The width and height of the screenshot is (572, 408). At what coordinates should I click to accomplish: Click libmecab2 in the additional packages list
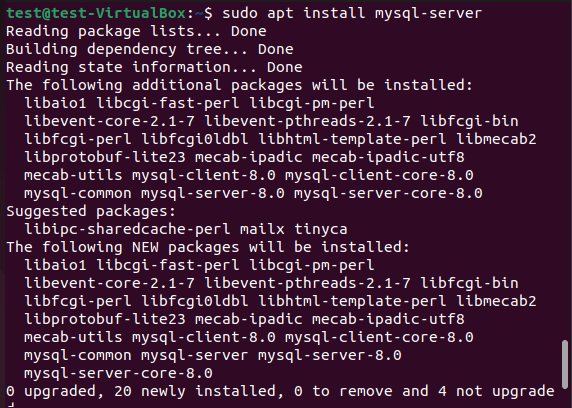(x=496, y=139)
